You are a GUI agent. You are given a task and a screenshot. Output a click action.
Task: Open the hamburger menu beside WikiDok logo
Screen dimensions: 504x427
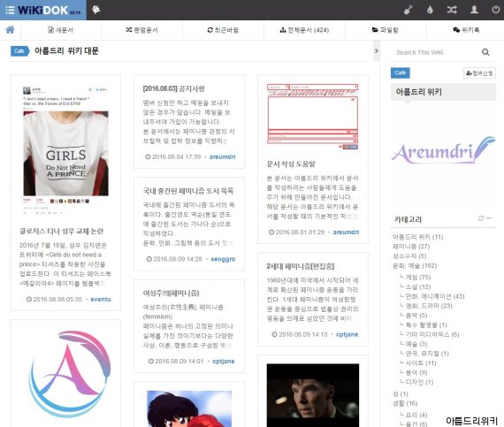tap(10, 10)
